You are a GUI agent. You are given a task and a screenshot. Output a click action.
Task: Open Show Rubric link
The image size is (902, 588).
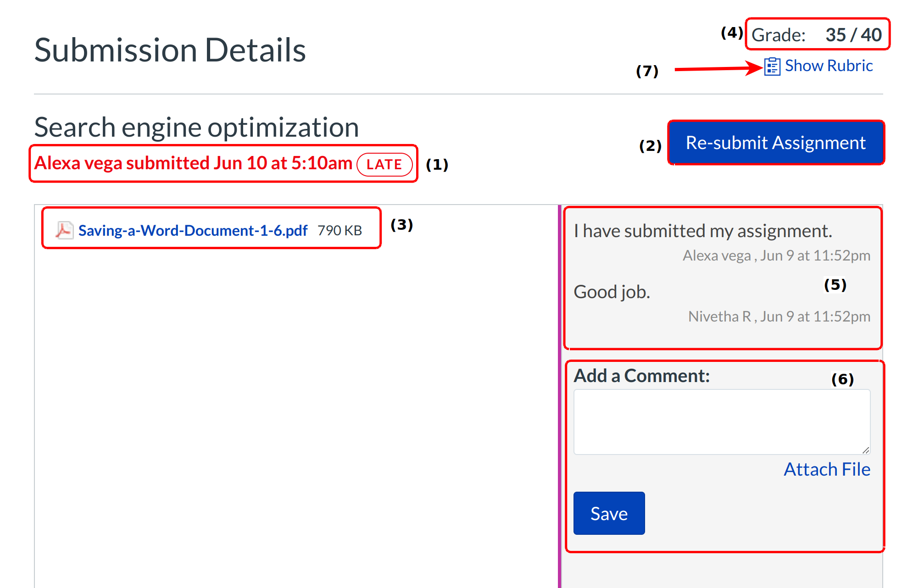point(828,66)
